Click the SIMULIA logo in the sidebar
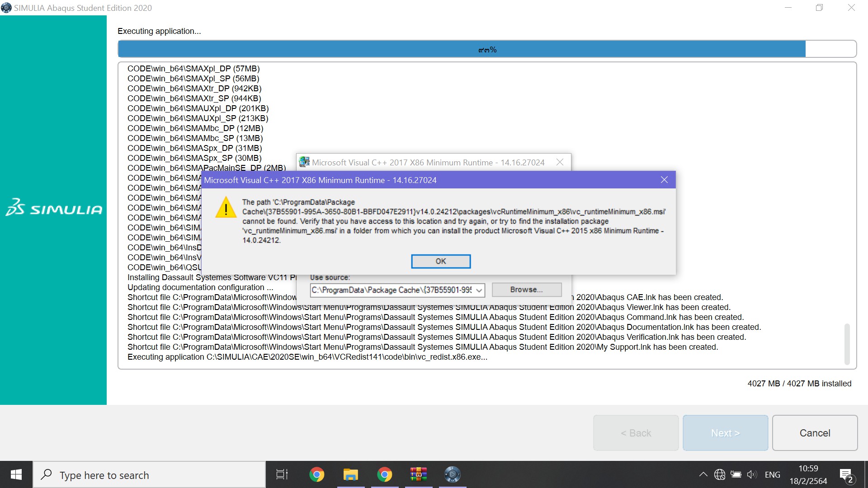 (54, 207)
